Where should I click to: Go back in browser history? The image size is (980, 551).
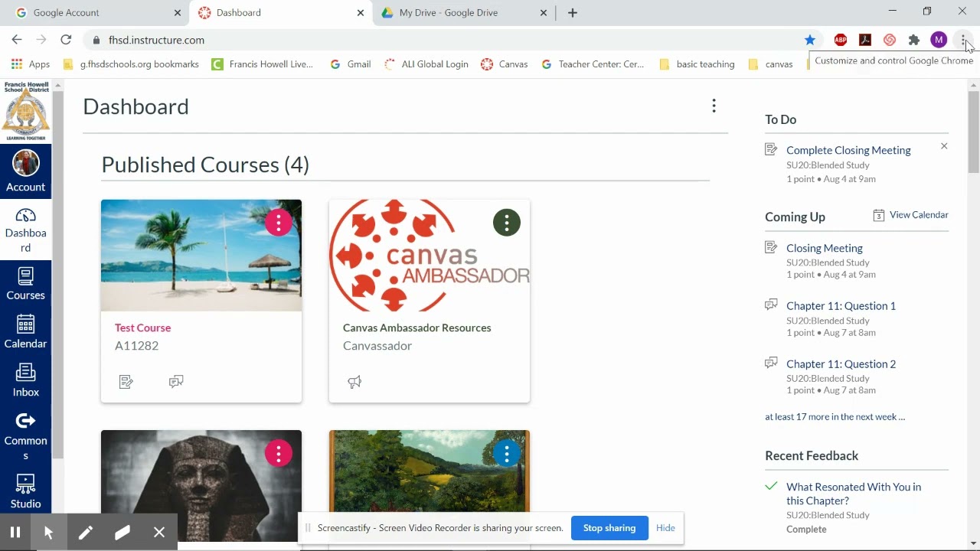click(17, 40)
